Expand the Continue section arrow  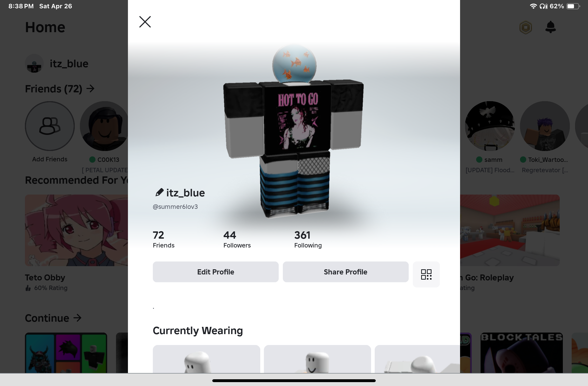77,318
